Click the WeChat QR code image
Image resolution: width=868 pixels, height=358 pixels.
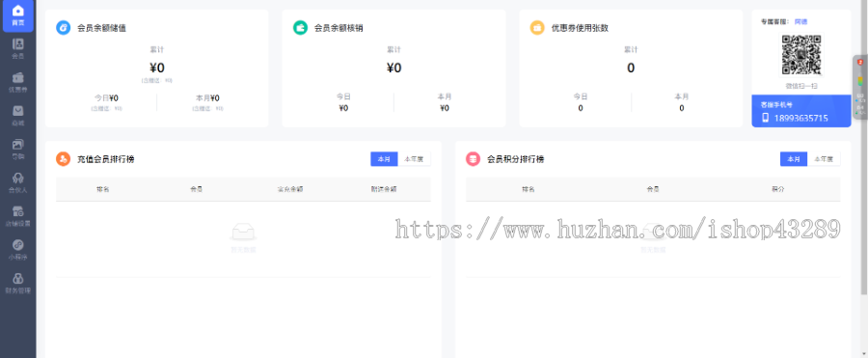(801, 54)
